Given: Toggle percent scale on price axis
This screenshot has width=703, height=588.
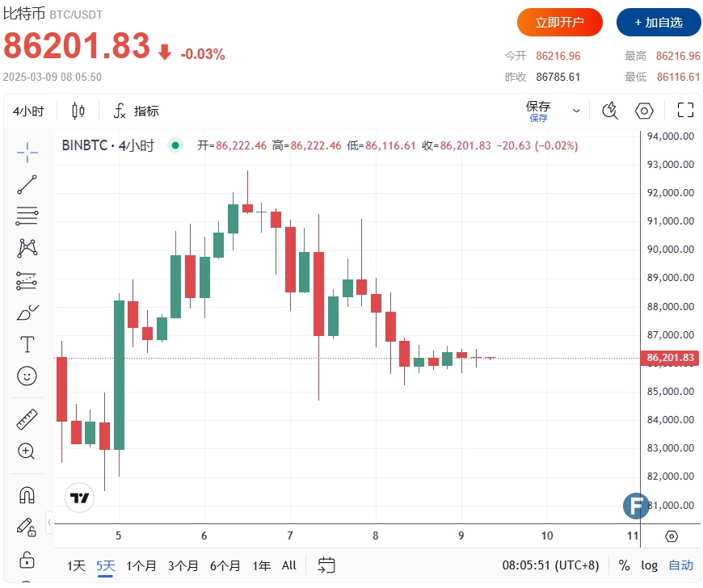Looking at the screenshot, I should point(624,565).
